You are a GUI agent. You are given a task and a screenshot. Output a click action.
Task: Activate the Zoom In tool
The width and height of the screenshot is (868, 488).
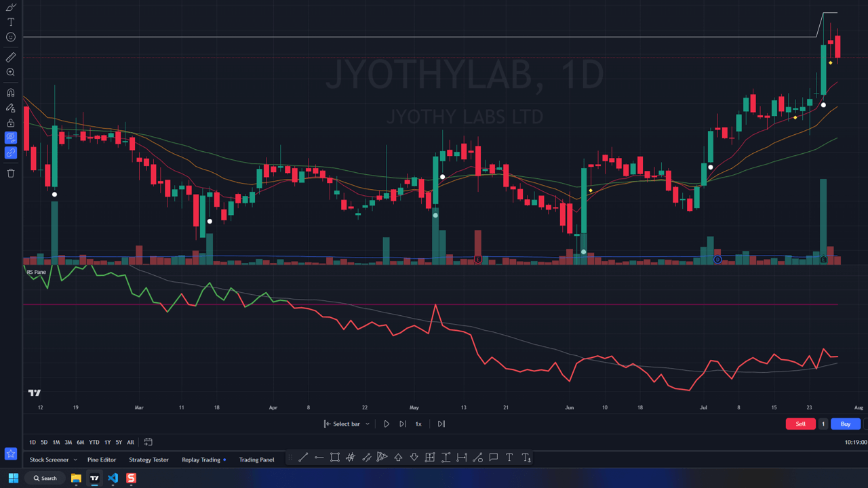pos(11,73)
